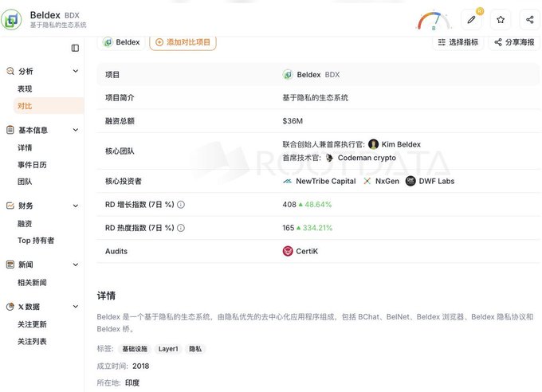Open the 相关新闻 sidebar item
The image size is (542, 392).
pyautogui.click(x=32, y=282)
